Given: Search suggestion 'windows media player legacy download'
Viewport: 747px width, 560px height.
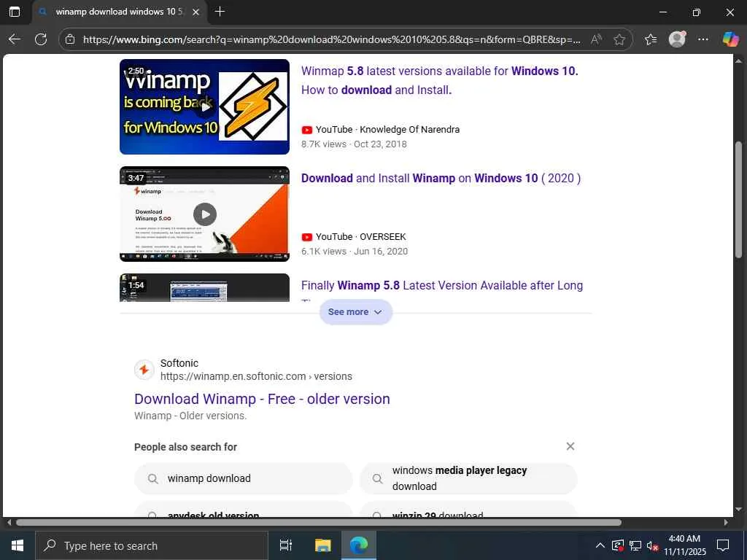Looking at the screenshot, I should [x=468, y=478].
